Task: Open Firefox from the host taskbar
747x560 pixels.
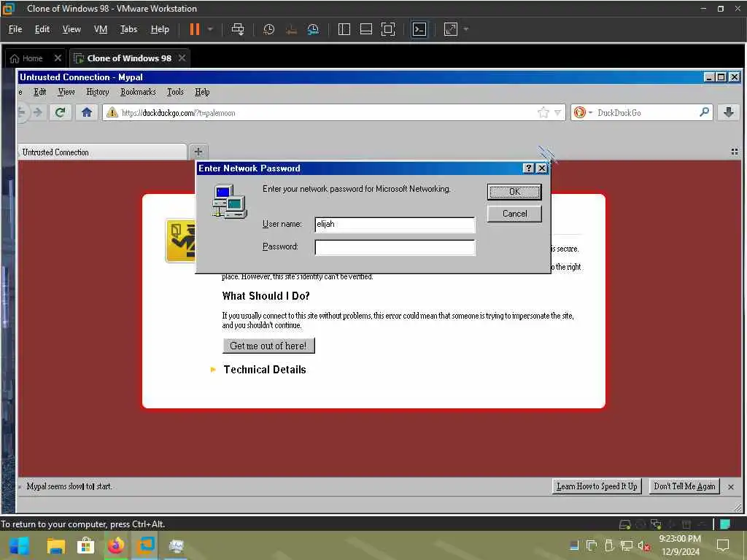Action: [116, 545]
